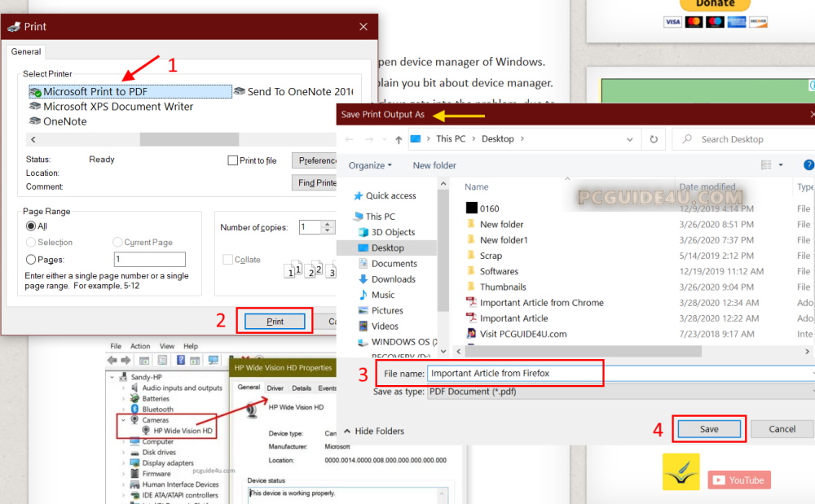Enable the Print to file checkbox
The height and width of the screenshot is (504, 815).
pos(233,161)
